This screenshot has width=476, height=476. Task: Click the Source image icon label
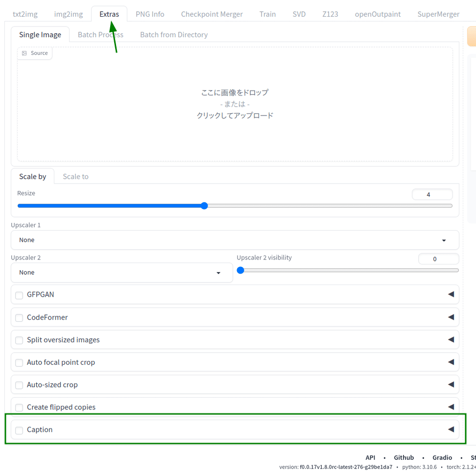tap(35, 53)
